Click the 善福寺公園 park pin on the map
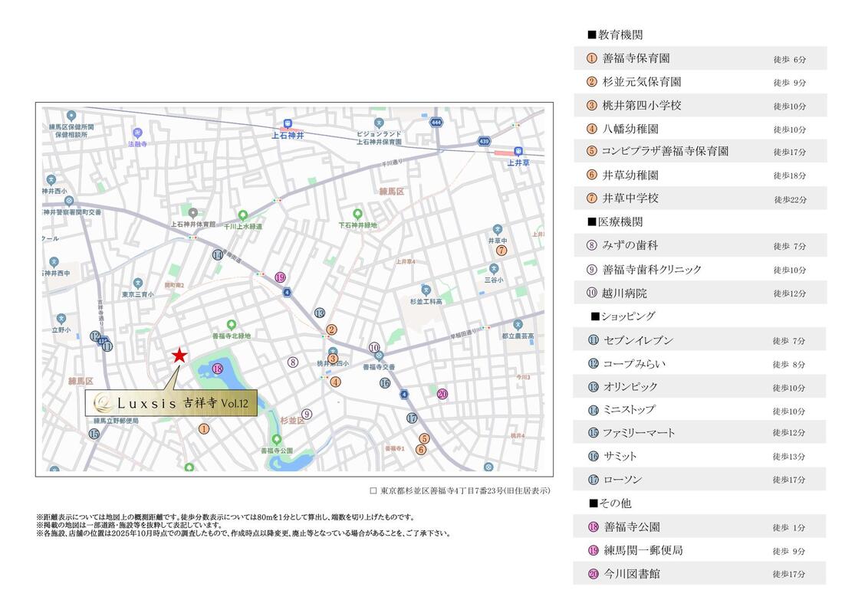 [285, 439]
